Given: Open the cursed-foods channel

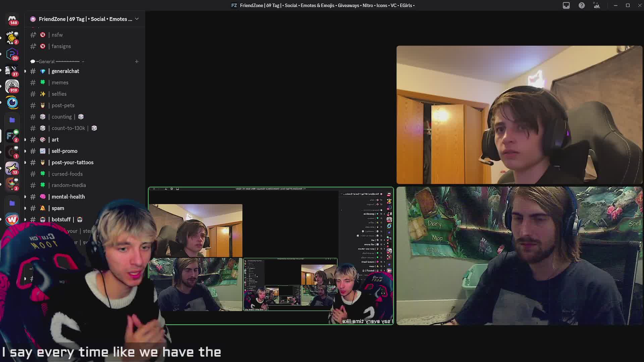Looking at the screenshot, I should point(67,174).
